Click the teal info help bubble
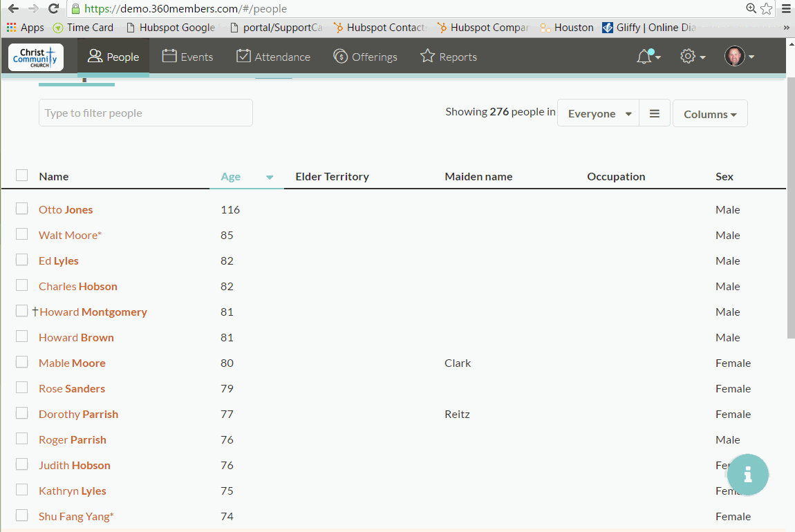The width and height of the screenshot is (795, 532). (x=747, y=475)
